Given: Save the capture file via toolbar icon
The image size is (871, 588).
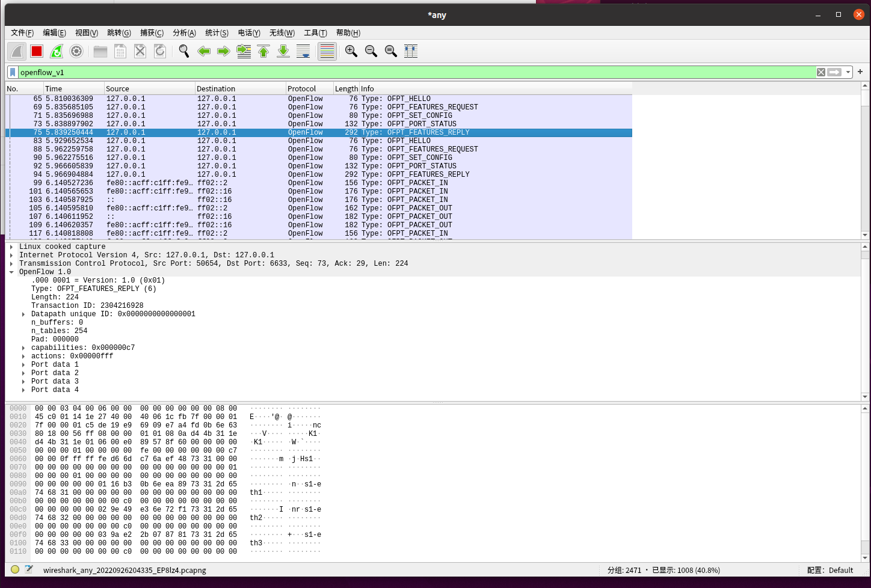Looking at the screenshot, I should pos(120,52).
